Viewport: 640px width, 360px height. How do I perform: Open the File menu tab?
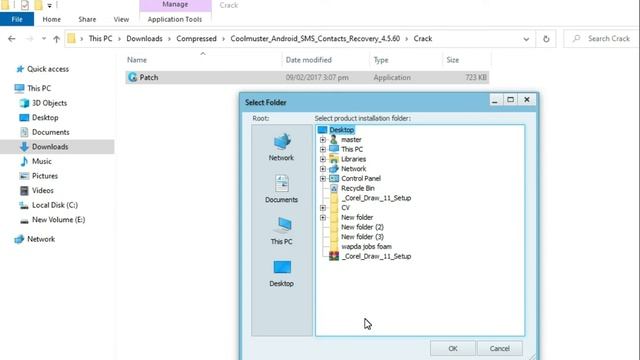(x=17, y=19)
